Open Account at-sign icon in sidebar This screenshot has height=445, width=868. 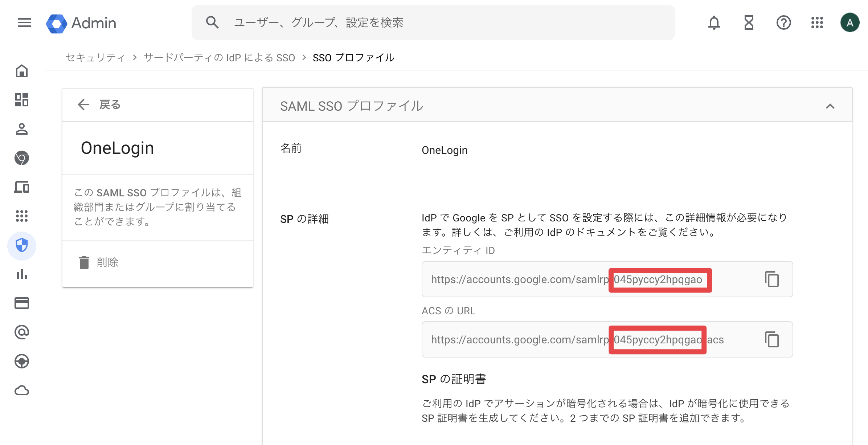click(x=22, y=332)
